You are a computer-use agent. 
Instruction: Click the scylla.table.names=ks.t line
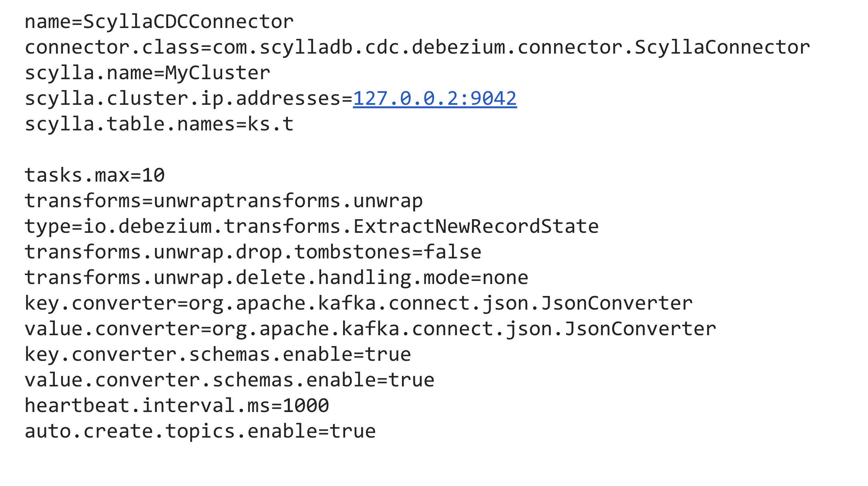pyautogui.click(x=159, y=124)
